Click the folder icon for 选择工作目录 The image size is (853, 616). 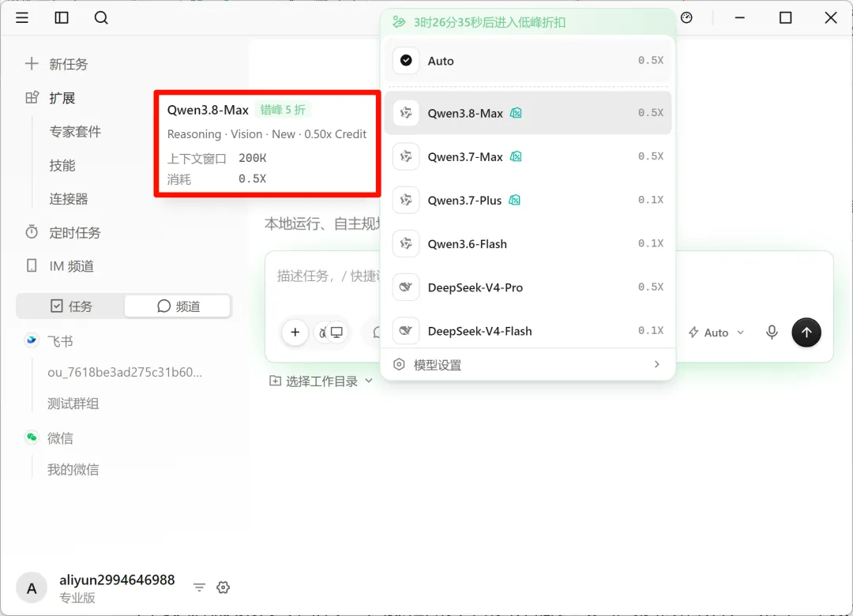tap(276, 381)
